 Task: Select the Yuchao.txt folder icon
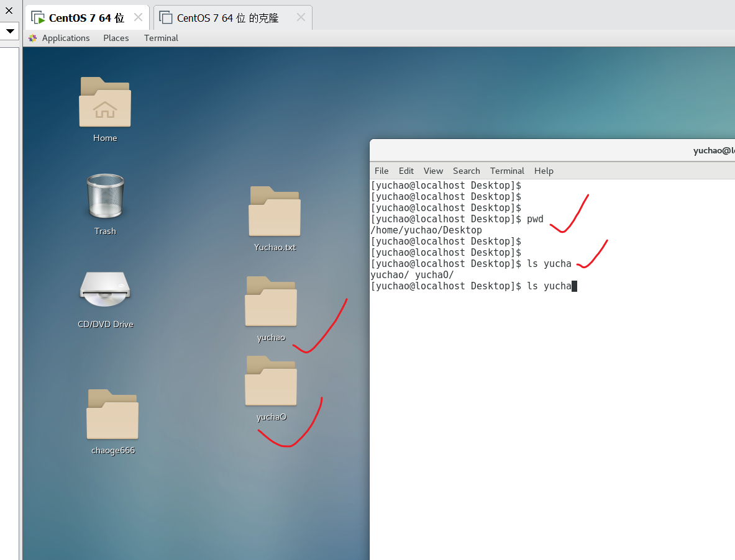pos(275,212)
